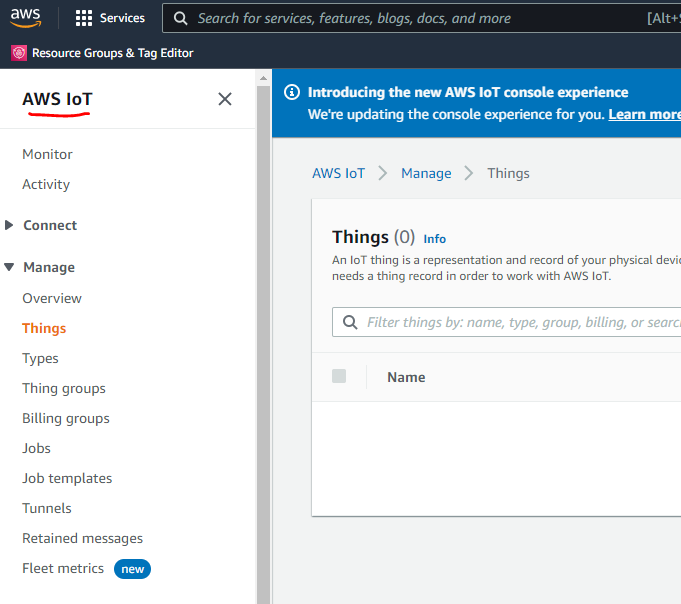Image resolution: width=681 pixels, height=604 pixels.
Task: Focus the Filter things search field
Action: (520, 322)
